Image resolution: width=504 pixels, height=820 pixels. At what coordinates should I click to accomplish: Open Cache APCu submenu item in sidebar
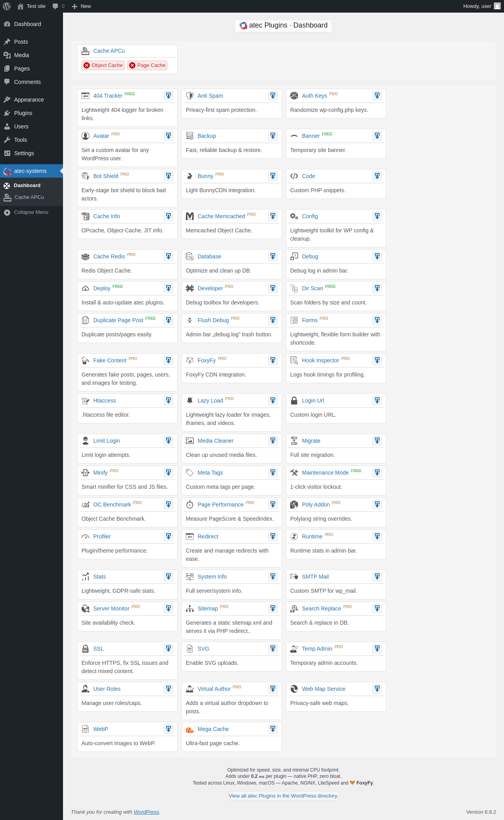[31, 197]
